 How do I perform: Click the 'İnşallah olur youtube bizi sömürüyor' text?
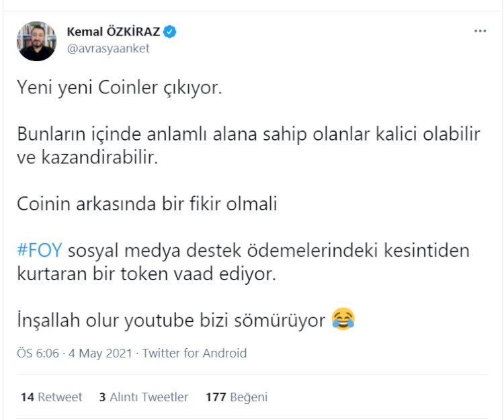171,321
